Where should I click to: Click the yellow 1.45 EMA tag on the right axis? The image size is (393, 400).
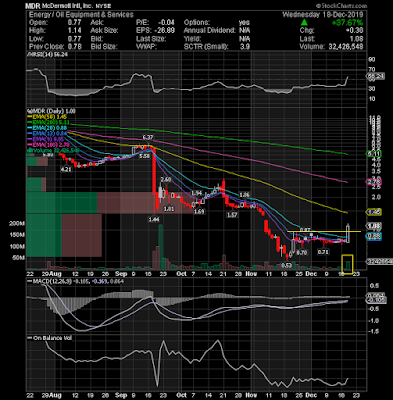[x=374, y=212]
